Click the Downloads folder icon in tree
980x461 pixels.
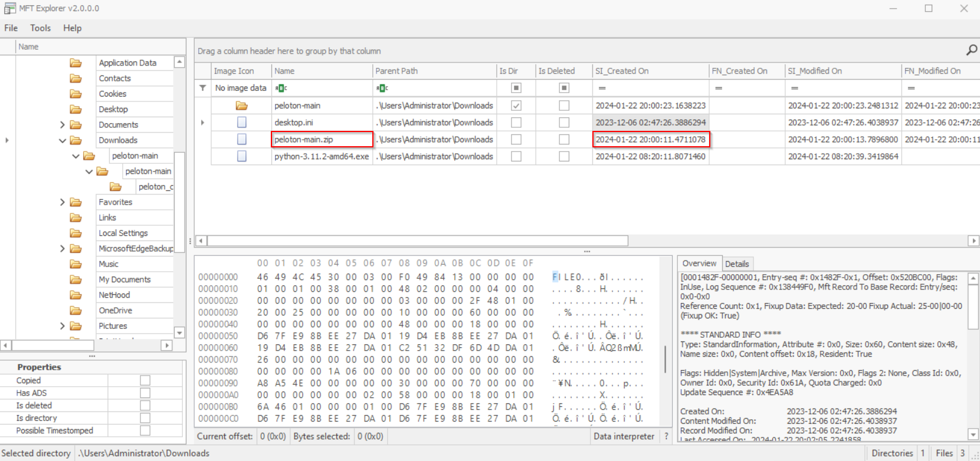76,140
